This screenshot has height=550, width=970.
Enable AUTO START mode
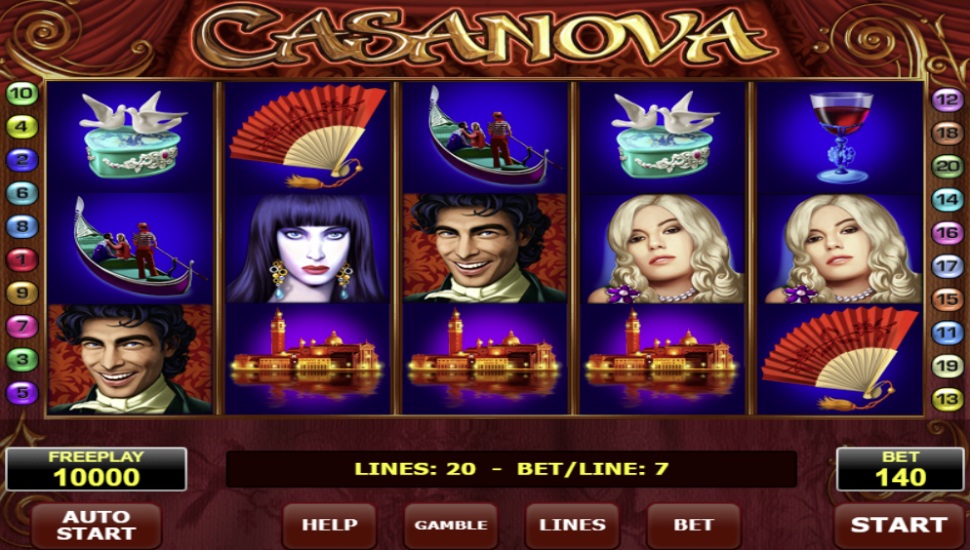click(96, 525)
